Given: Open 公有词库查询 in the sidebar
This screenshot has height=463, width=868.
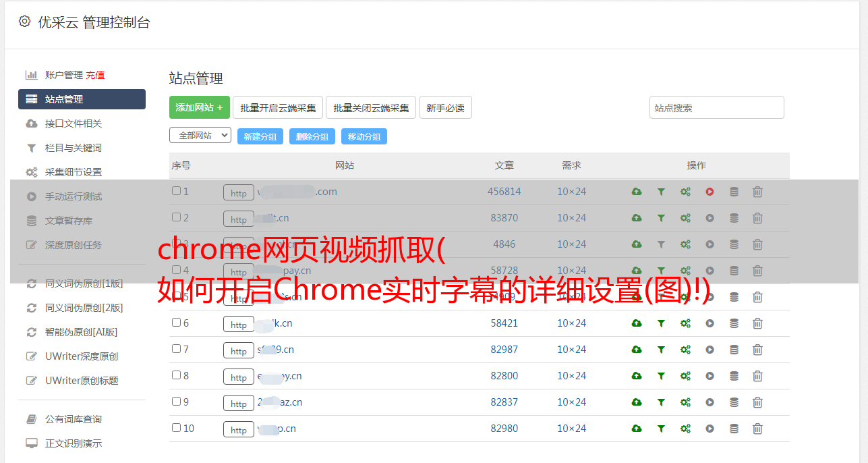Looking at the screenshot, I should coord(74,419).
